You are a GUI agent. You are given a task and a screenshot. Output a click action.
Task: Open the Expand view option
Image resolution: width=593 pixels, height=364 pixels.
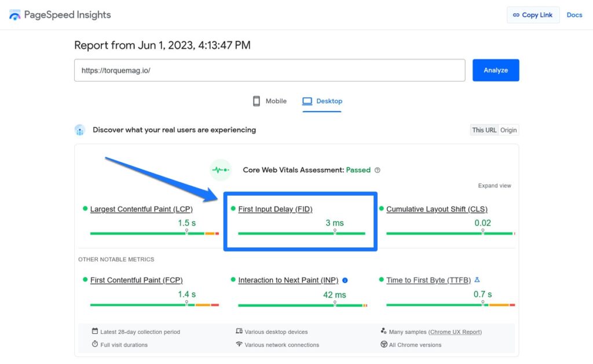(494, 185)
